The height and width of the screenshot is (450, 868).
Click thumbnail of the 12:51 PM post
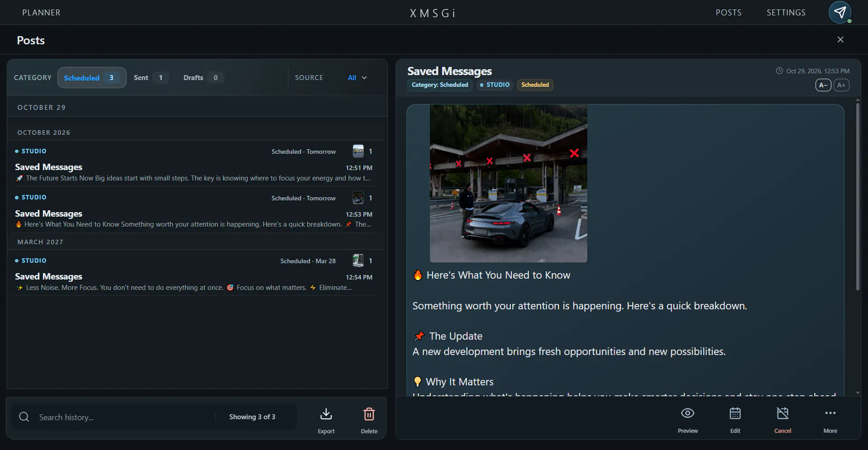pos(358,151)
